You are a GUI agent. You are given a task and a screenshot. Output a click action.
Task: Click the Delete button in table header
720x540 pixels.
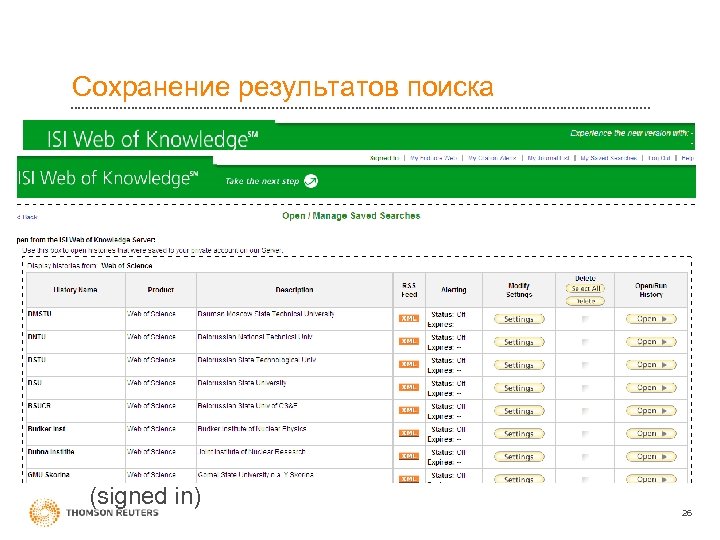(x=585, y=301)
